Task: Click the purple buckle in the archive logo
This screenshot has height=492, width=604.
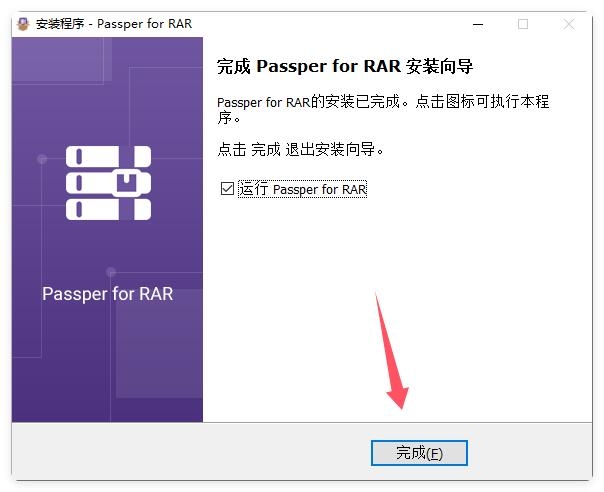Action: (127, 182)
